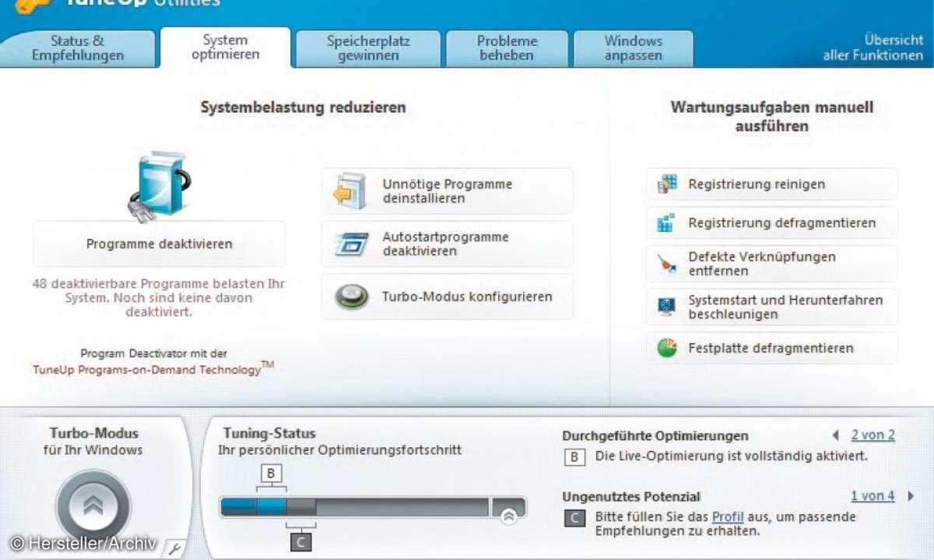Click the '48 deaktivierbare Programme' notice
This screenshot has width=934, height=560.
[x=159, y=298]
